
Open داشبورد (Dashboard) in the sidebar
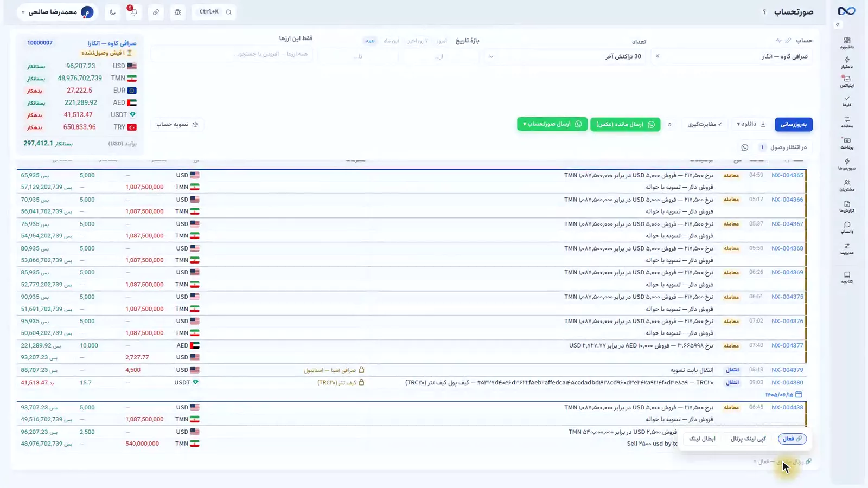pos(847,43)
